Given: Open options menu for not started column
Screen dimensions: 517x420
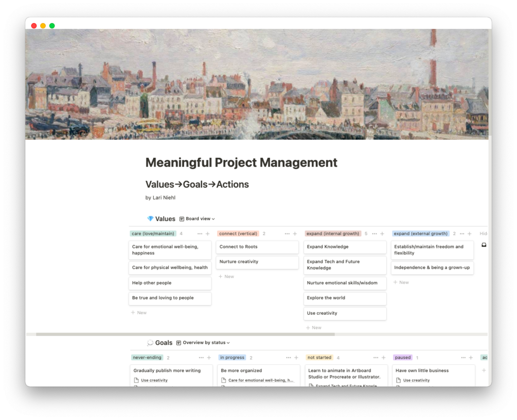Looking at the screenshot, I should pos(376,357).
